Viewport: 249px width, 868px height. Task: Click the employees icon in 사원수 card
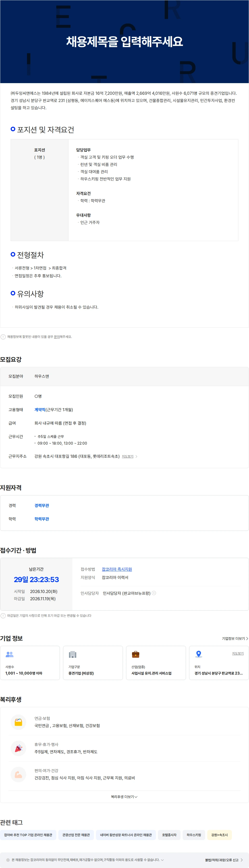pos(9,654)
